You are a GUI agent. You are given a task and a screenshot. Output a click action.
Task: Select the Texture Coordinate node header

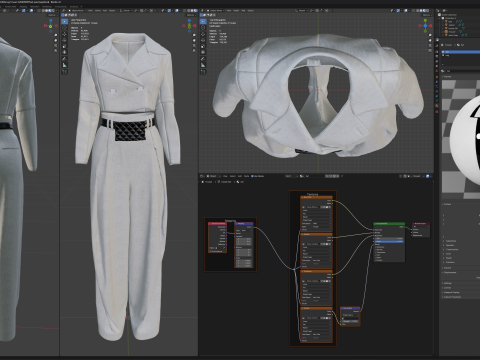217,224
